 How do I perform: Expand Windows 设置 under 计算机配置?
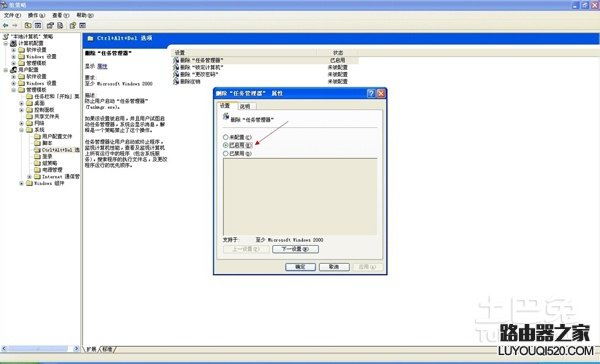pos(14,57)
